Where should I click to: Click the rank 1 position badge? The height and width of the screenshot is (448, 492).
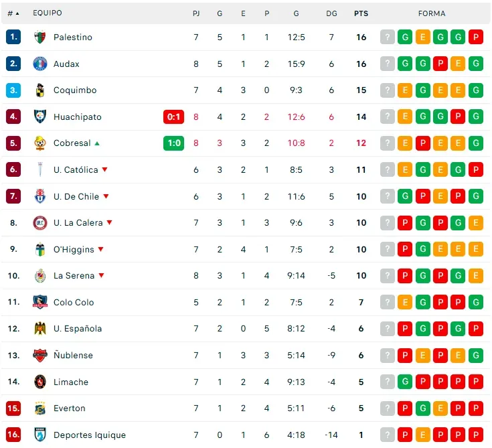pos(13,38)
